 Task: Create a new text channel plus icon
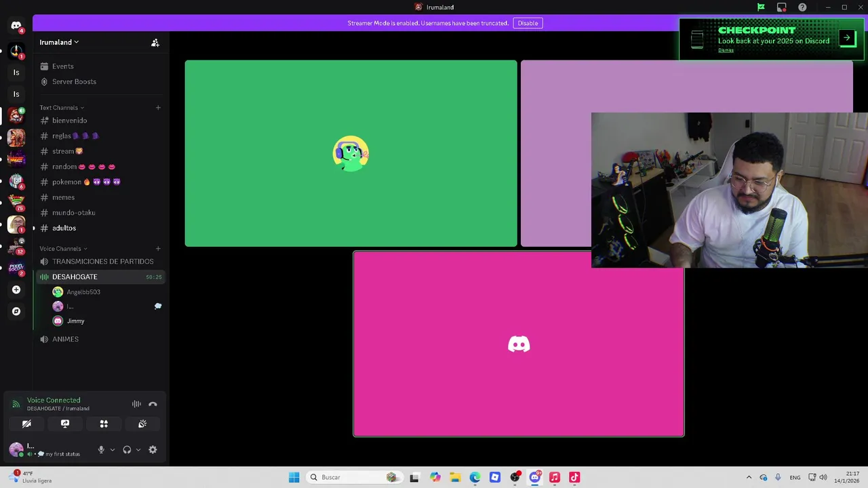click(158, 108)
